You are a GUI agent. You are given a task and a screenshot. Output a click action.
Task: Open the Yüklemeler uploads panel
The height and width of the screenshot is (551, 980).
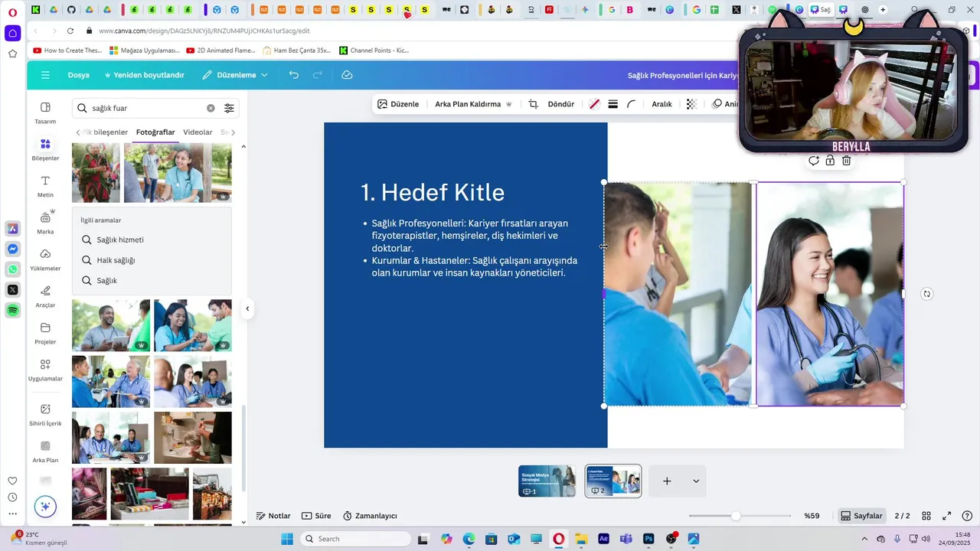tap(45, 259)
